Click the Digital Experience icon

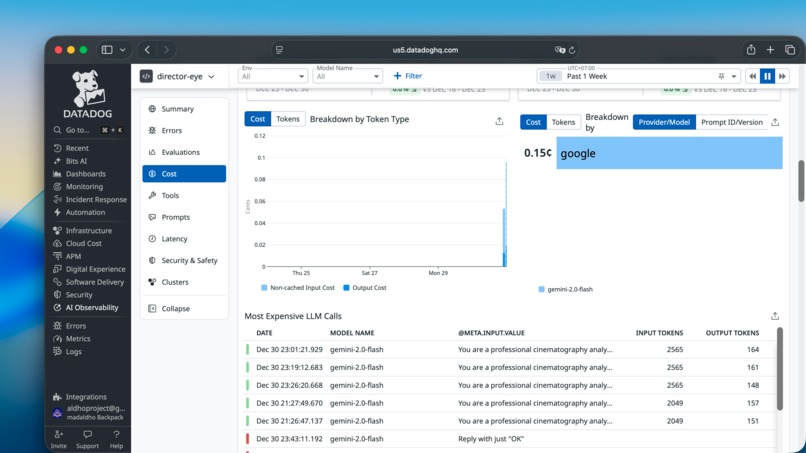(57, 269)
